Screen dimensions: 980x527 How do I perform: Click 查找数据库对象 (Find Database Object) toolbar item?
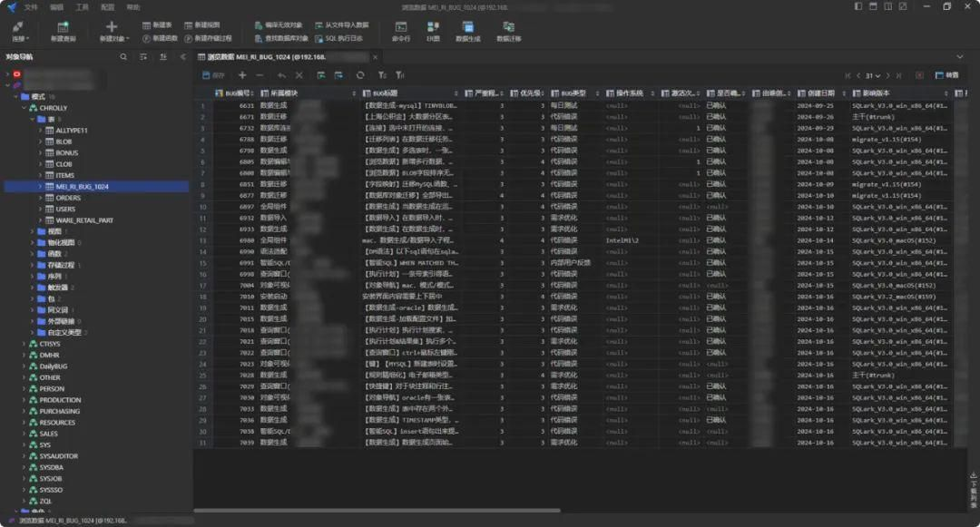click(x=281, y=38)
